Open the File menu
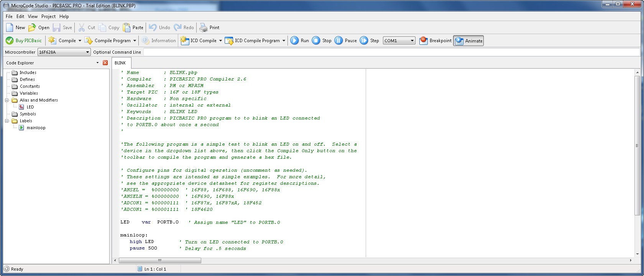This screenshot has height=276, width=644. coord(9,16)
